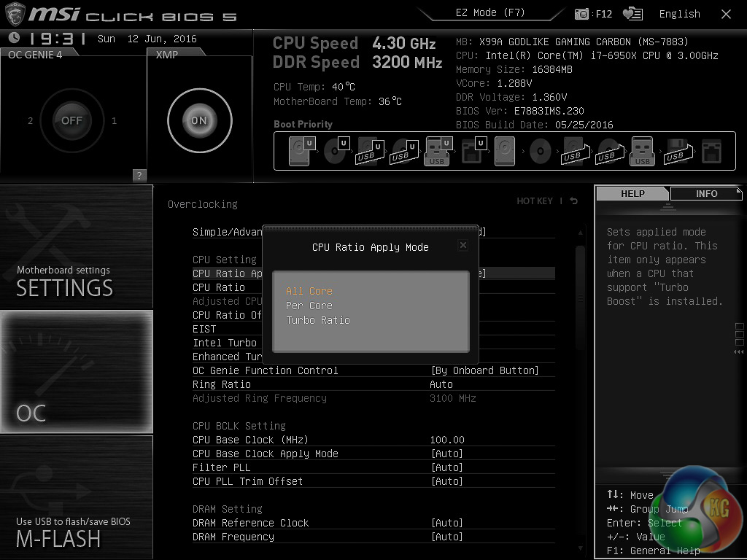This screenshot has height=560, width=747.
Task: Click the question mark help icon under OC Genie
Action: coord(139,175)
